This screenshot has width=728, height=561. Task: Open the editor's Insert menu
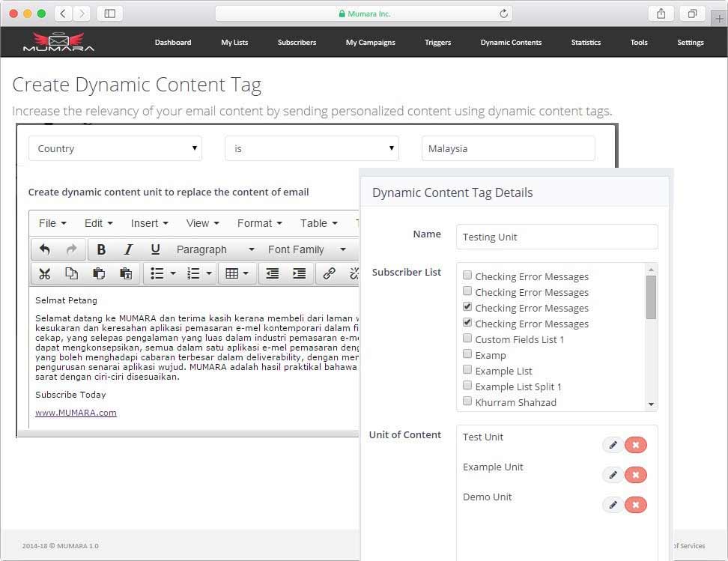(x=150, y=223)
